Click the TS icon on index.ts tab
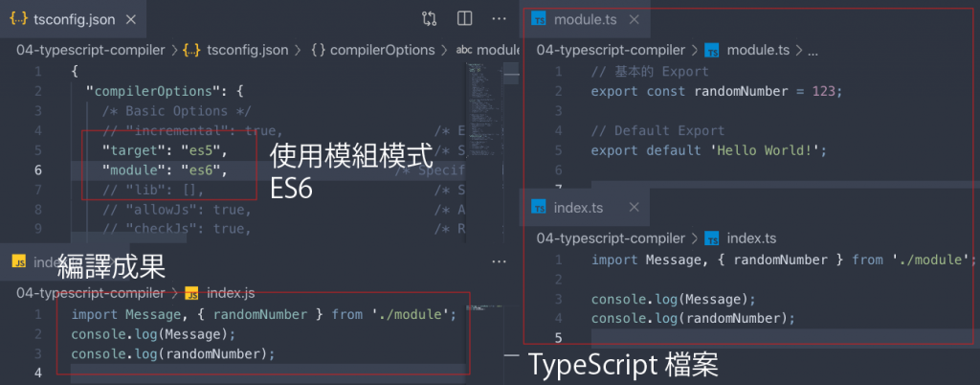Viewport: 980px width, 385px height. (x=538, y=208)
